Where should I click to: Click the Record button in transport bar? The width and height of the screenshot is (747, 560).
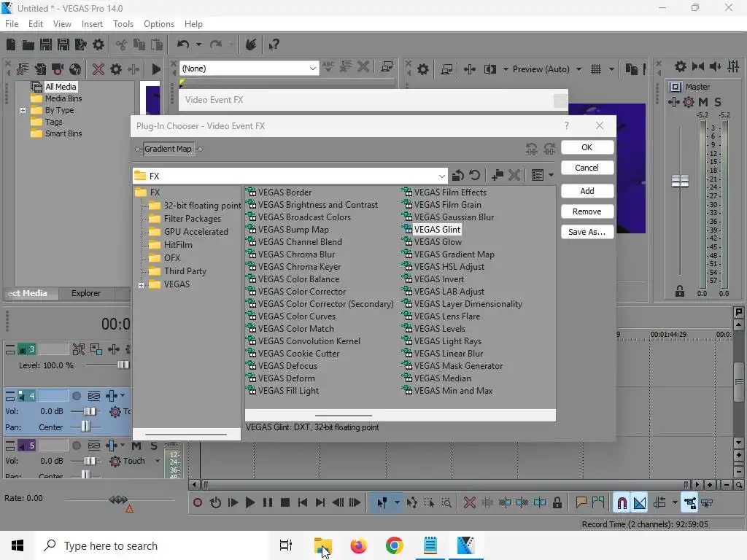click(x=197, y=502)
